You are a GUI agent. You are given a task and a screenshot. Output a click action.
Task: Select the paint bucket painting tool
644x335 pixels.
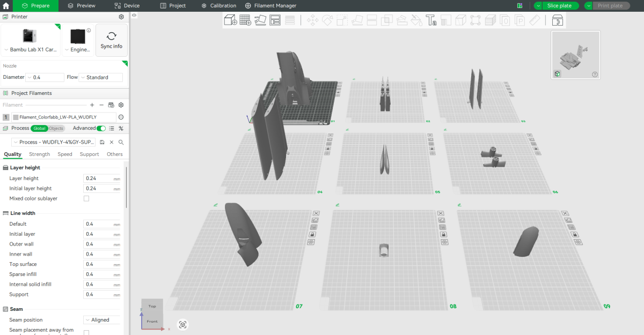click(416, 20)
